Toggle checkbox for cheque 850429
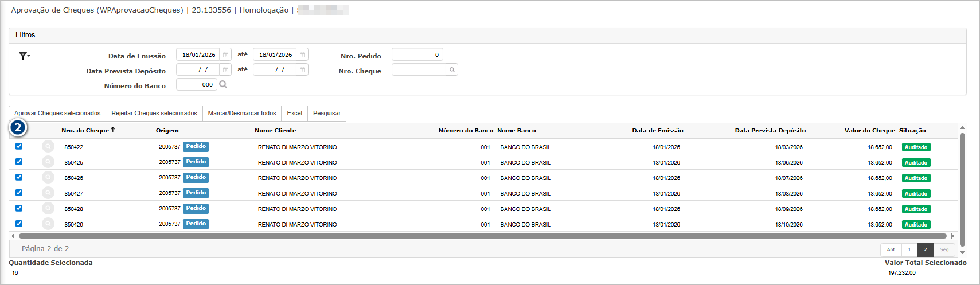 (19, 224)
